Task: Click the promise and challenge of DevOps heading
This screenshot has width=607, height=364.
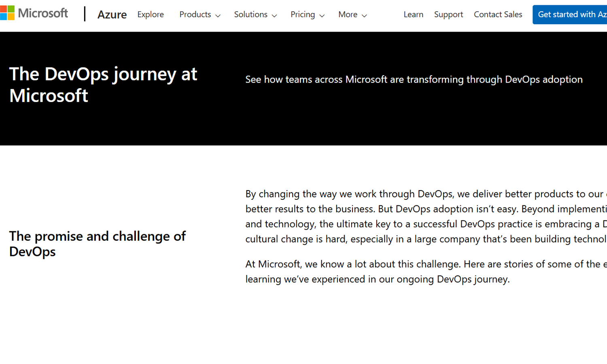Action: tap(97, 243)
